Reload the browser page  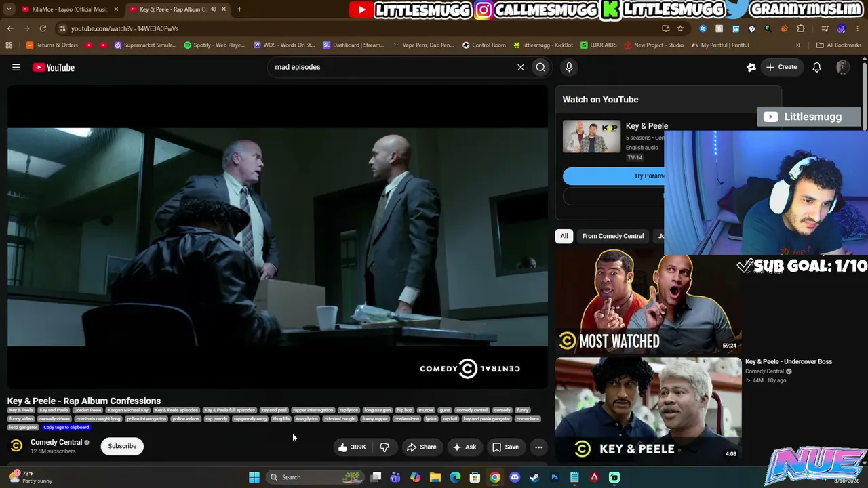[x=43, y=28]
